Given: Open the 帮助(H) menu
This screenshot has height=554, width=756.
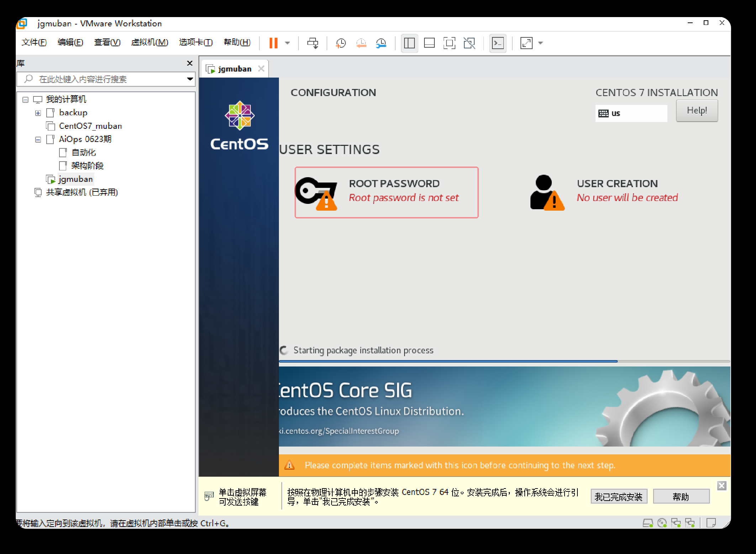Looking at the screenshot, I should [237, 42].
